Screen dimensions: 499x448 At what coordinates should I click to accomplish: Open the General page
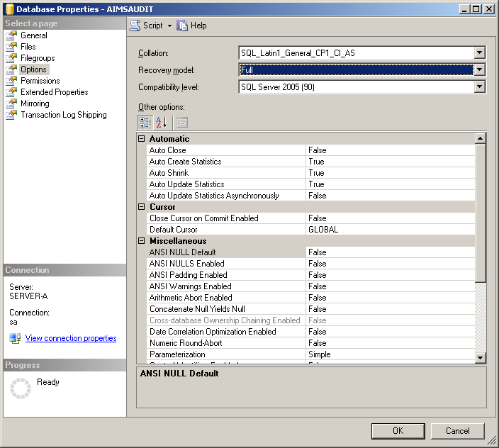coord(33,35)
